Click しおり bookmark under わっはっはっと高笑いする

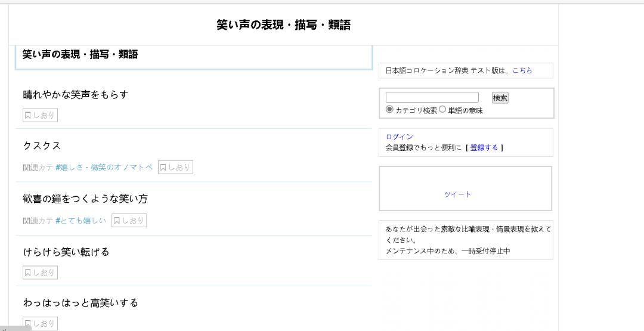coord(41,324)
